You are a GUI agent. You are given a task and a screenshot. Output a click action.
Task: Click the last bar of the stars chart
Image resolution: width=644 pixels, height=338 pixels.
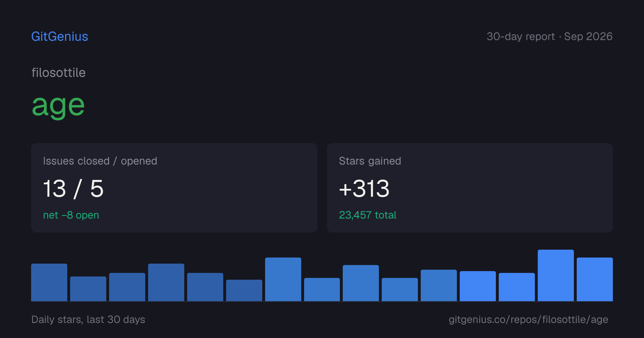point(595,279)
